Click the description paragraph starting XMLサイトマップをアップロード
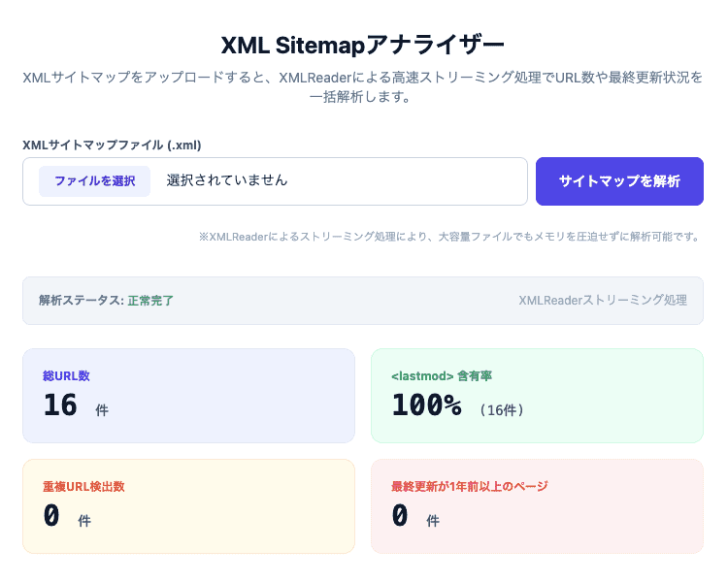The image size is (728, 582). (363, 86)
